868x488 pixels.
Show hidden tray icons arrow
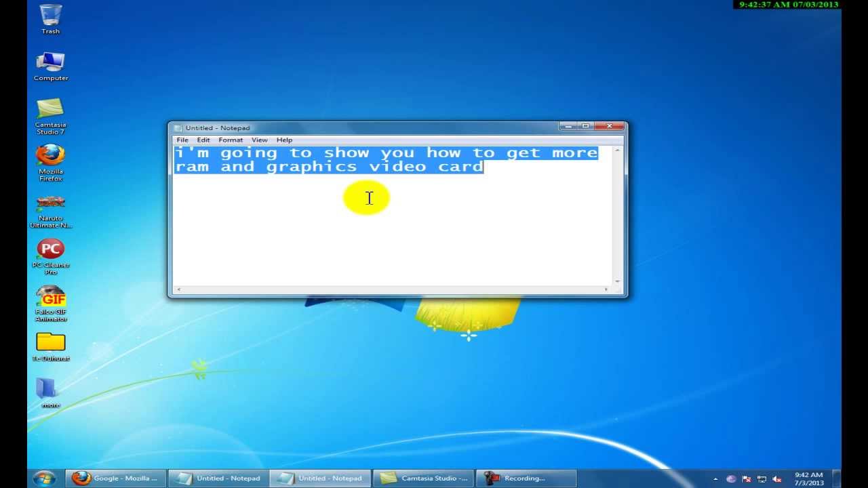click(x=715, y=479)
